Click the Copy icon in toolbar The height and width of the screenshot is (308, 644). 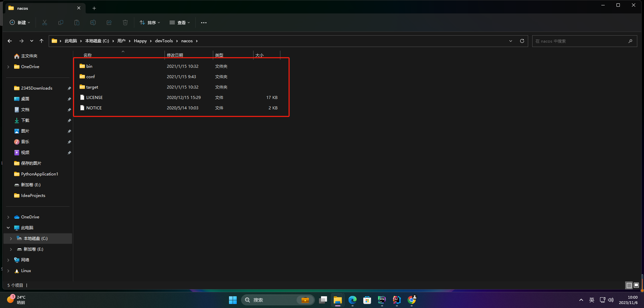point(61,22)
